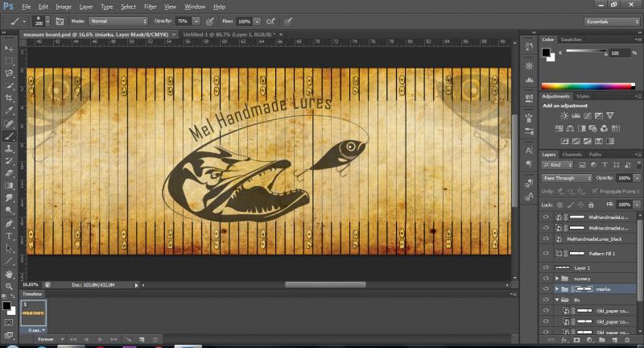Select the Eyedropper tool

[x=9, y=110]
